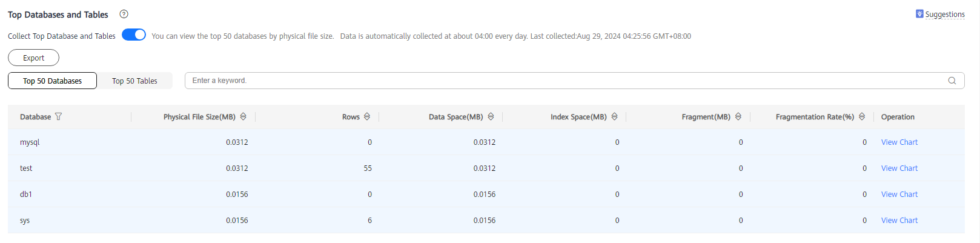Screen dimensions: 980x243
Task: Click the search magnifier icon
Action: [952, 81]
